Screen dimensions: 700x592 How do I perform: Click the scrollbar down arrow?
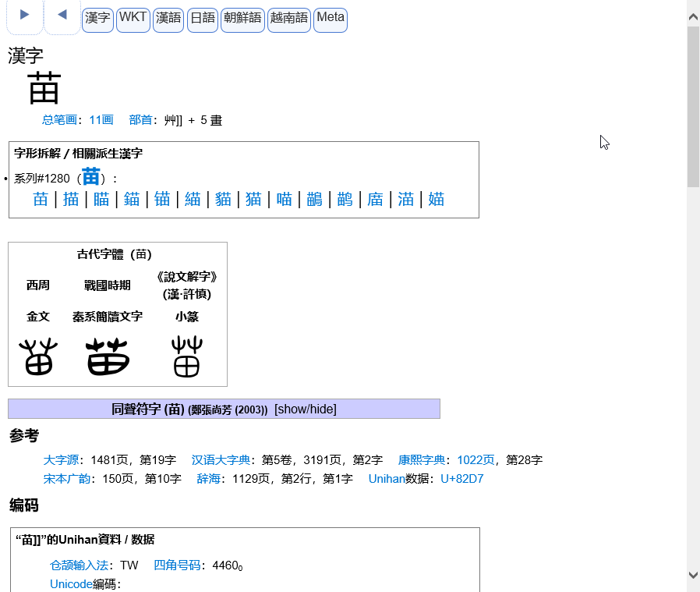pos(693,575)
